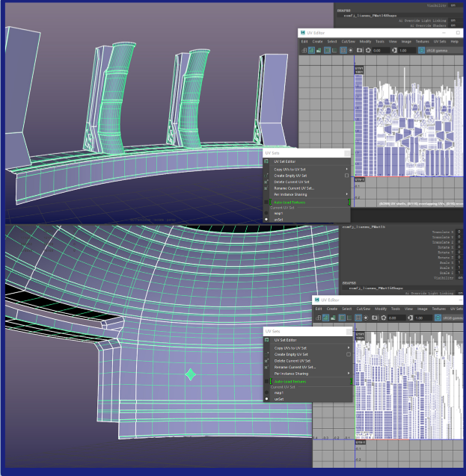466x476 pixels.
Task: Select the map1 radio button in the bottom UV Sets menu
Action: 267,393
